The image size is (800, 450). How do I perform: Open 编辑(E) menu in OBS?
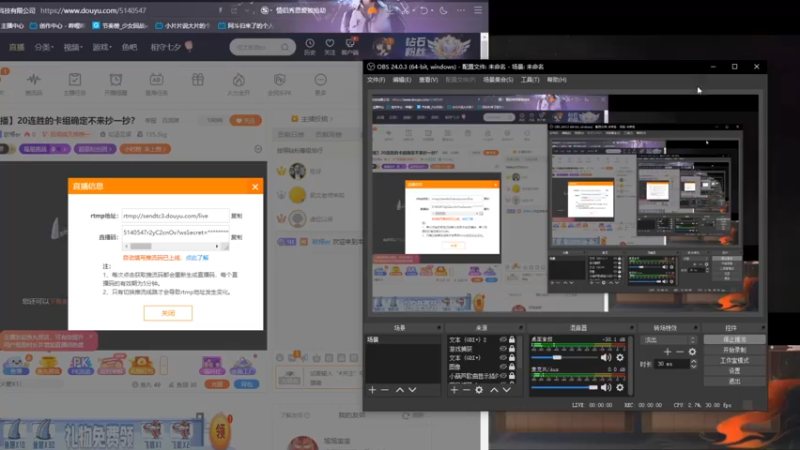402,80
